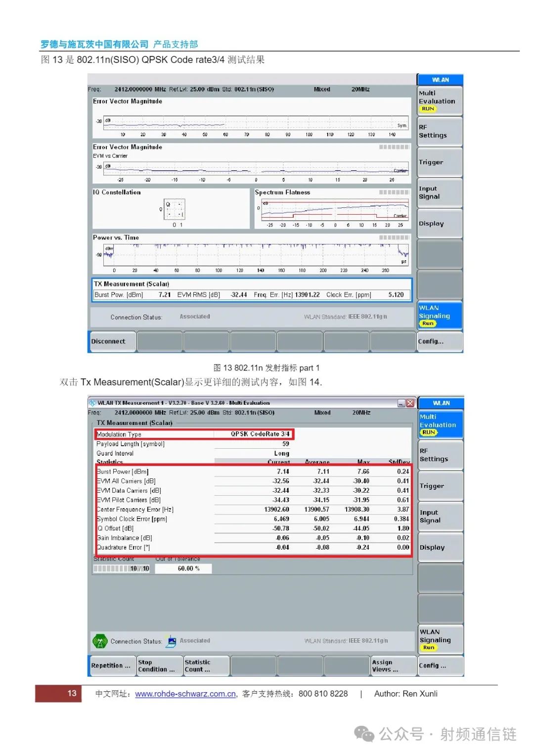Select Multi Evaluation softkey in overview screen
Screen dimensions: 534x756
440,101
